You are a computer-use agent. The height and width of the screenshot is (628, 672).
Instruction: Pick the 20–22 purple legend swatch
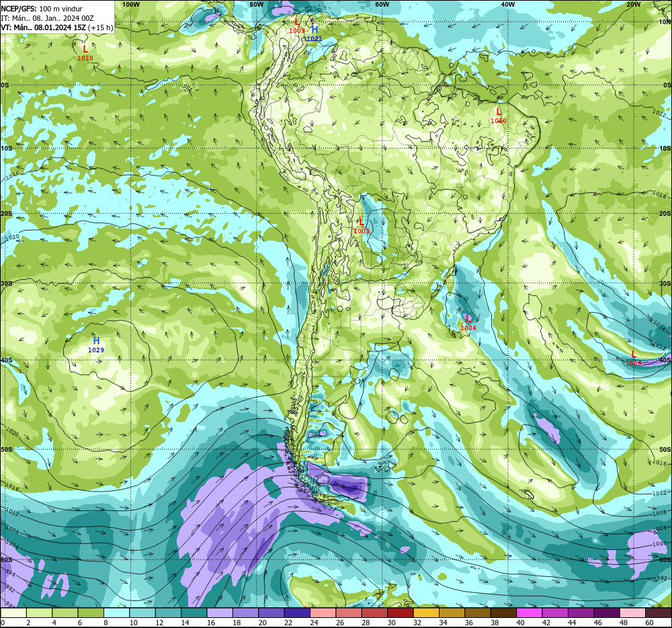pyautogui.click(x=271, y=613)
